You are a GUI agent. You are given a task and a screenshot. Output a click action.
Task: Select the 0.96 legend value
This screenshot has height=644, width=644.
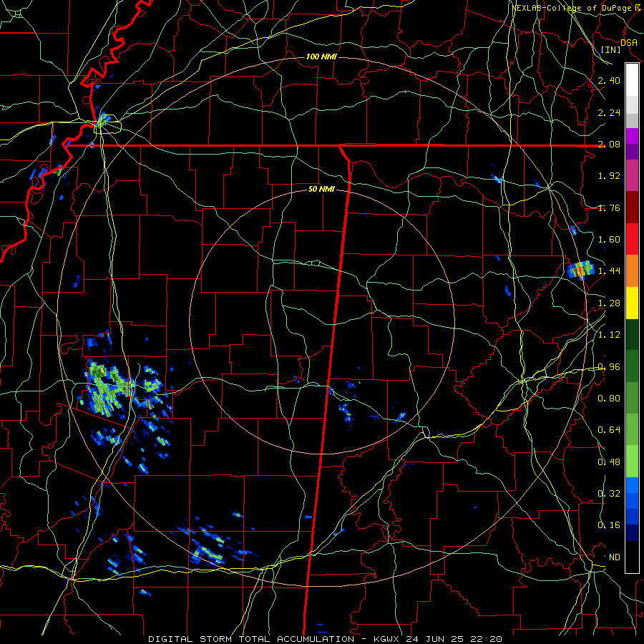(609, 367)
